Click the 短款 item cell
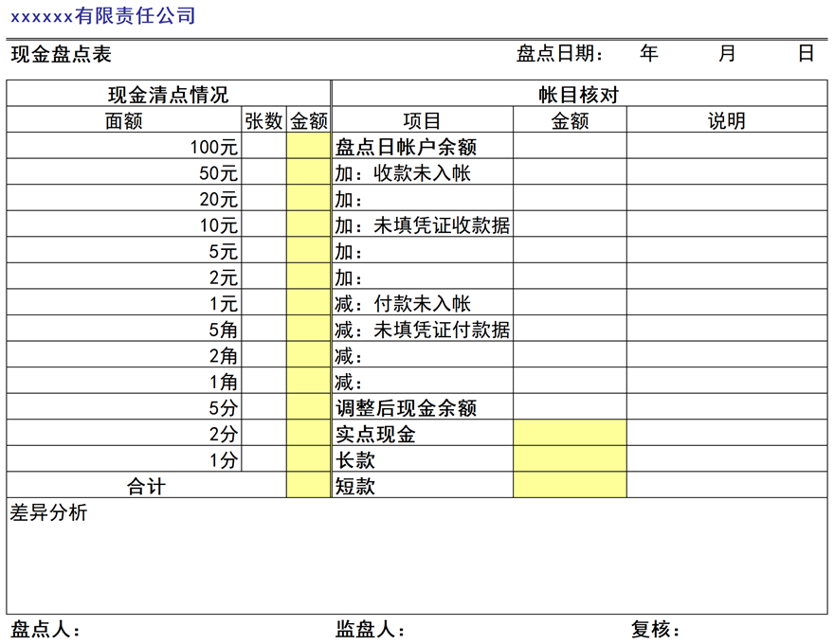This screenshot has height=644, width=834. (423, 485)
